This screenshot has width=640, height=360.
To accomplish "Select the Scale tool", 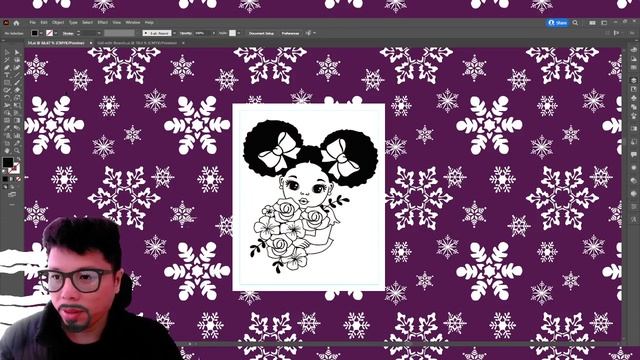I will click(17, 98).
